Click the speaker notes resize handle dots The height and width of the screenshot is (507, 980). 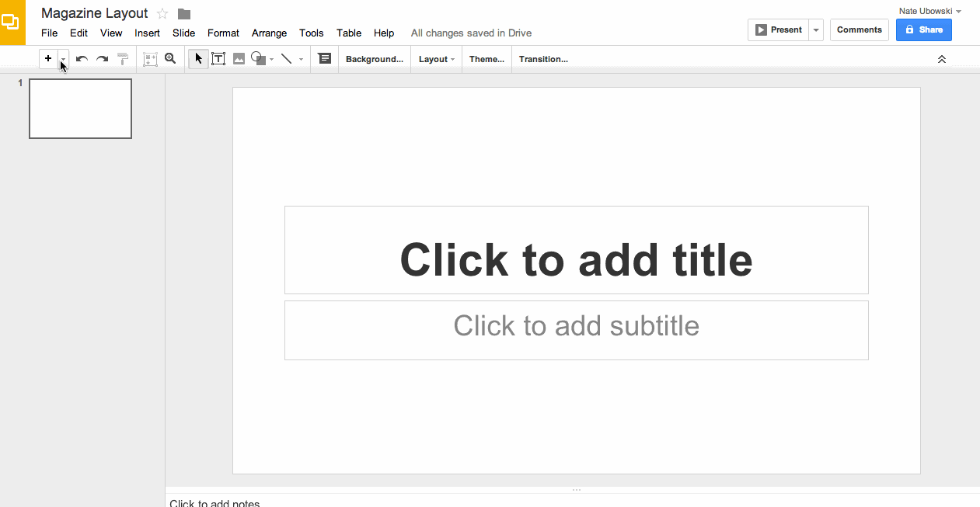[x=577, y=490]
